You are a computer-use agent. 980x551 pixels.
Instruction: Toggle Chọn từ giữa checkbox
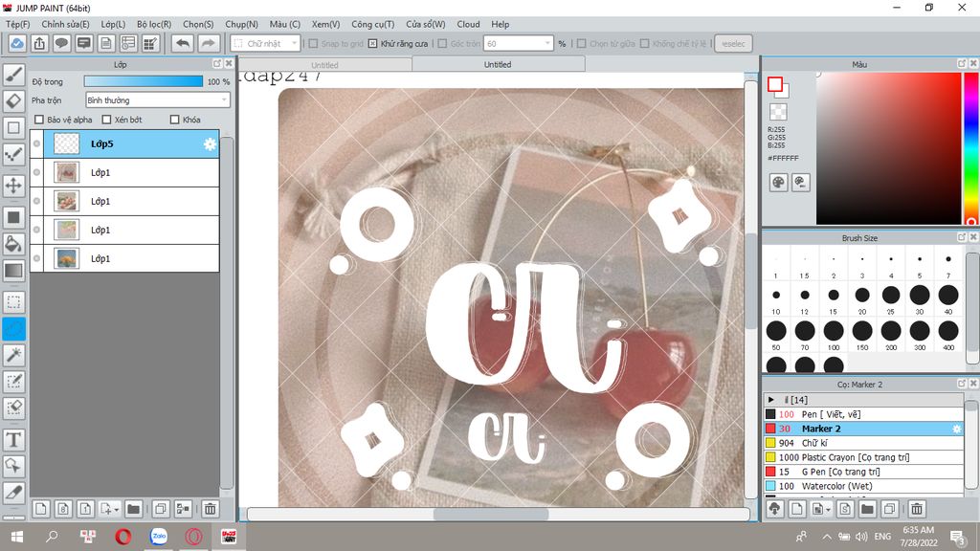(x=581, y=44)
